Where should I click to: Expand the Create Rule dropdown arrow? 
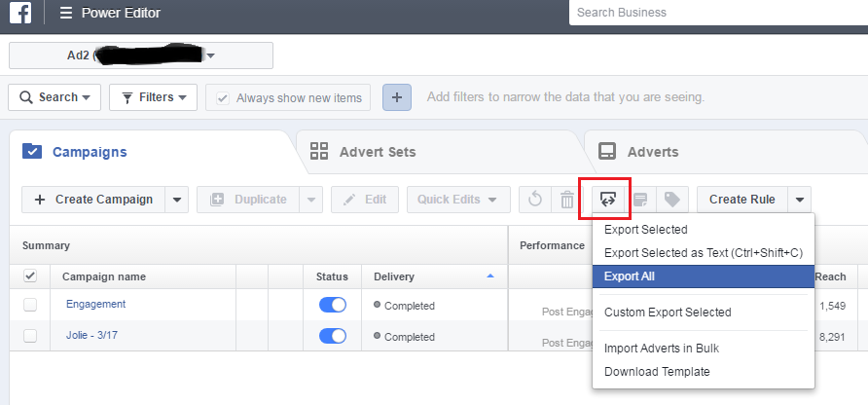click(800, 200)
